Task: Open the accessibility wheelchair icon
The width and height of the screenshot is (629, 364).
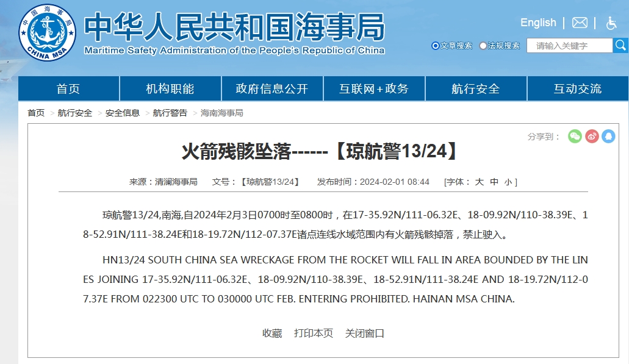Action: coord(611,23)
